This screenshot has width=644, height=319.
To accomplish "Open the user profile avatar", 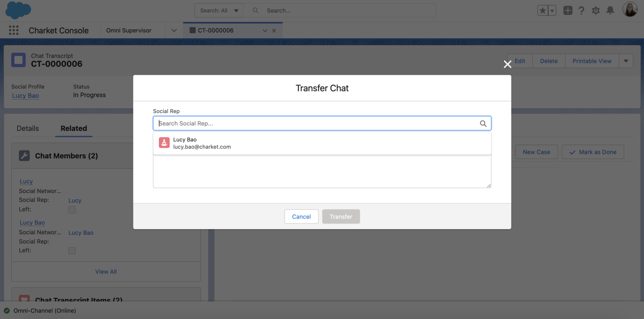I will point(630,9).
